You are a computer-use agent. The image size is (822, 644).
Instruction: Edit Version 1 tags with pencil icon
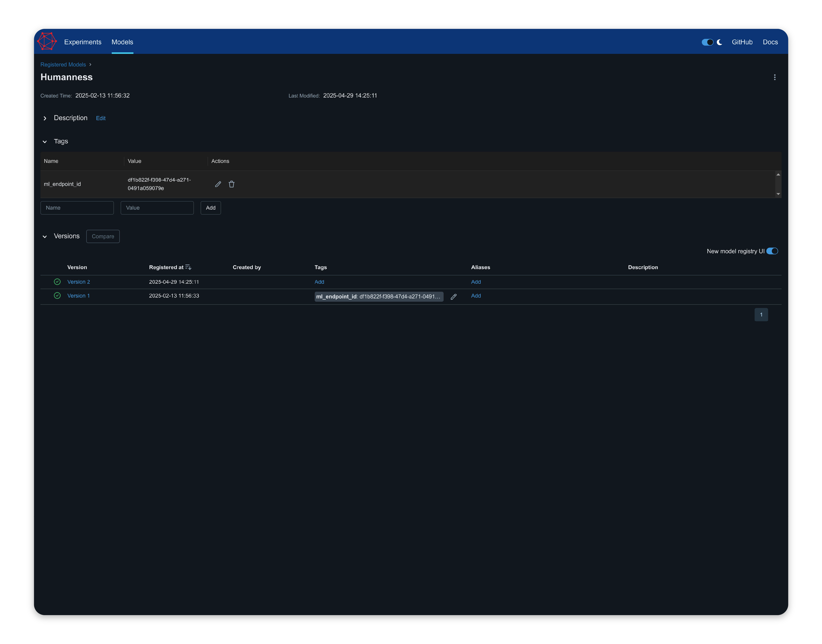tap(453, 297)
